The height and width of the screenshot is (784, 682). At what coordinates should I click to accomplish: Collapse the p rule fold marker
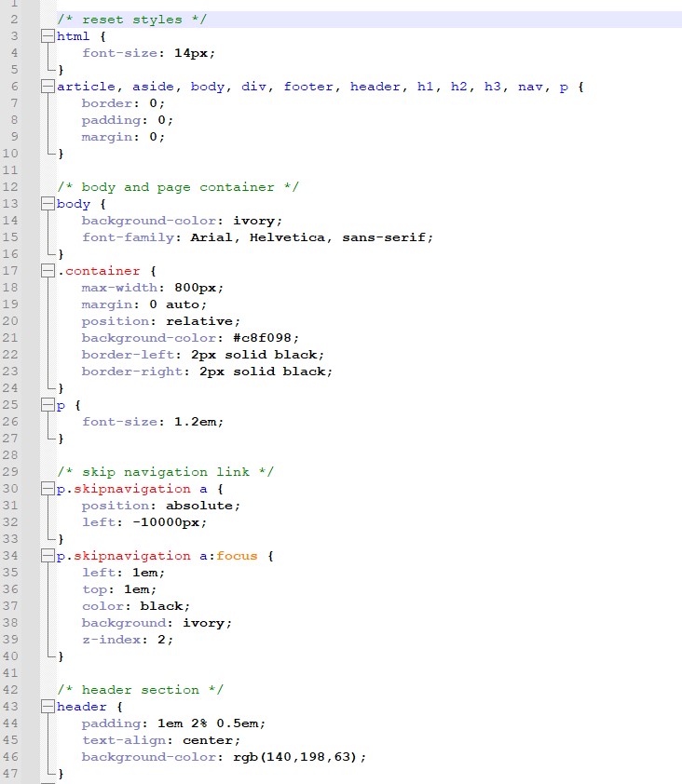tap(48, 404)
